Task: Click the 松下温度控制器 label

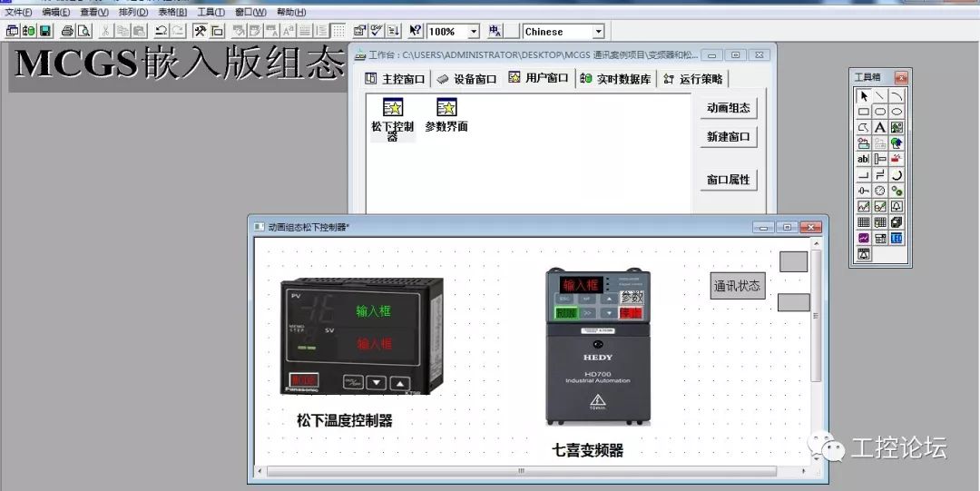Action: (x=345, y=421)
